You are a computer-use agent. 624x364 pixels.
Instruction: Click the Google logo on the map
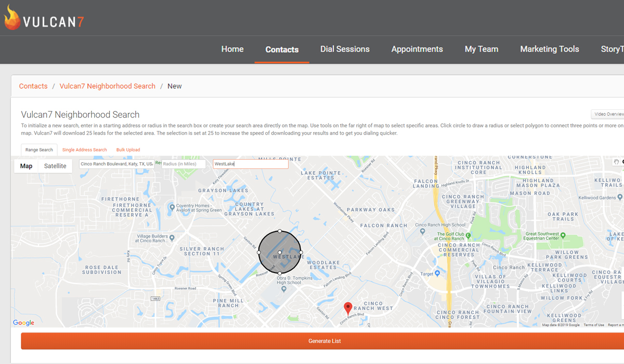pyautogui.click(x=24, y=322)
